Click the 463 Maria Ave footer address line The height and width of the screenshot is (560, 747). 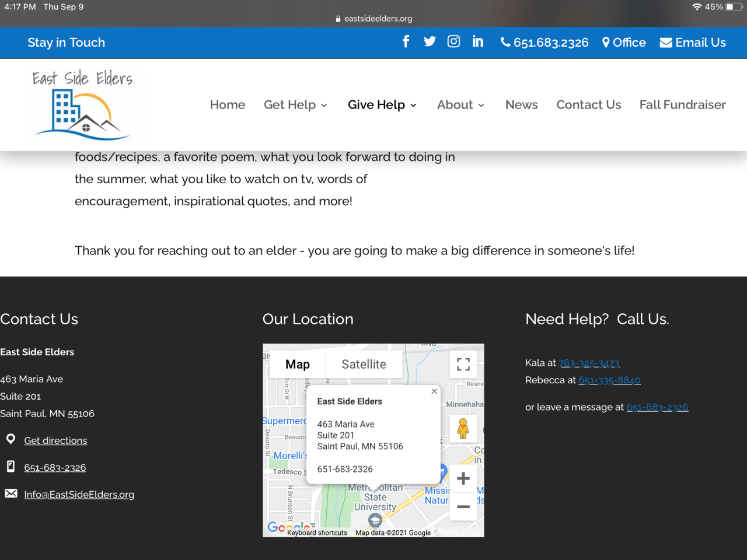(x=32, y=379)
